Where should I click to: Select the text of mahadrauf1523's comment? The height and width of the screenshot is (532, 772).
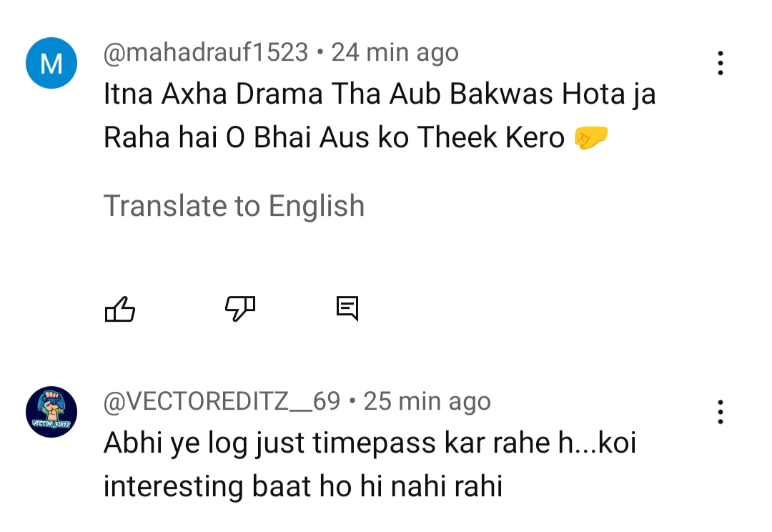click(379, 114)
